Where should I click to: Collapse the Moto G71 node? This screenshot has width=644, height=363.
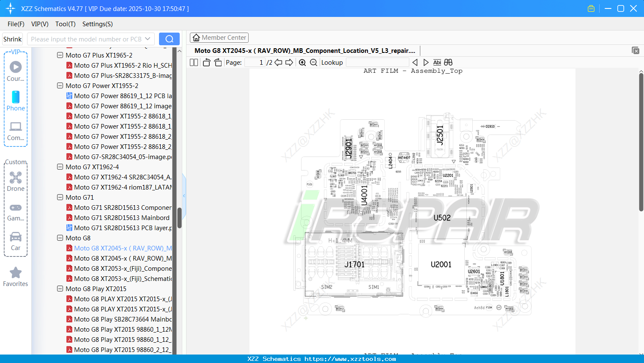60,197
